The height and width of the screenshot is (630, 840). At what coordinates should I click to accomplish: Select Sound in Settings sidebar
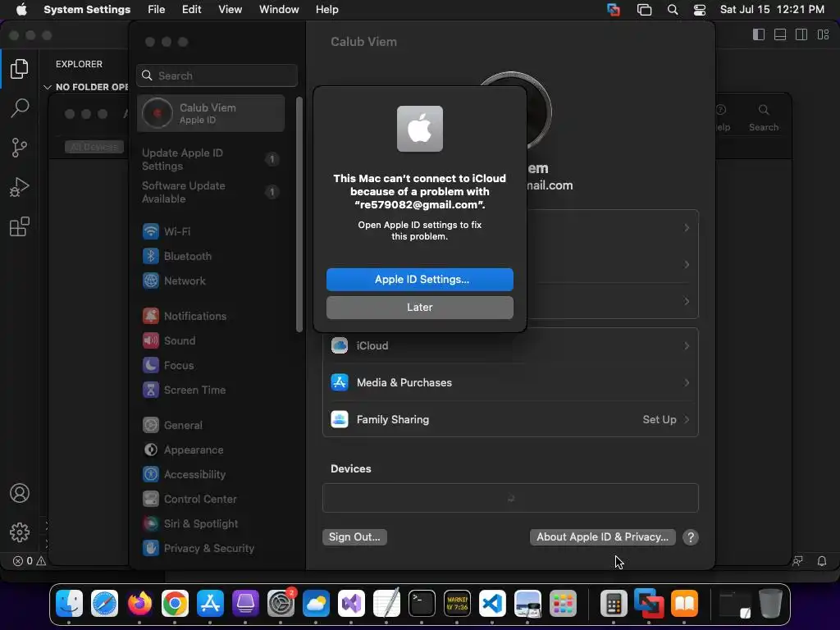(211, 340)
